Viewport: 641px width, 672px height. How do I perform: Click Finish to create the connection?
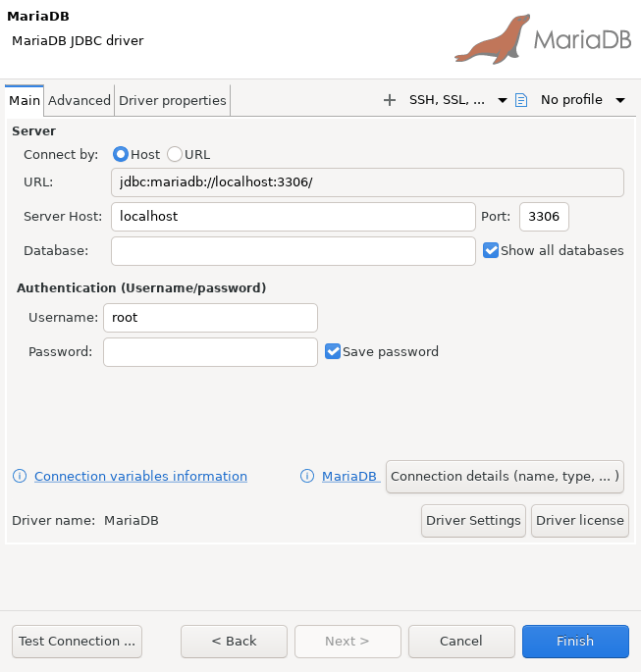[575, 642]
